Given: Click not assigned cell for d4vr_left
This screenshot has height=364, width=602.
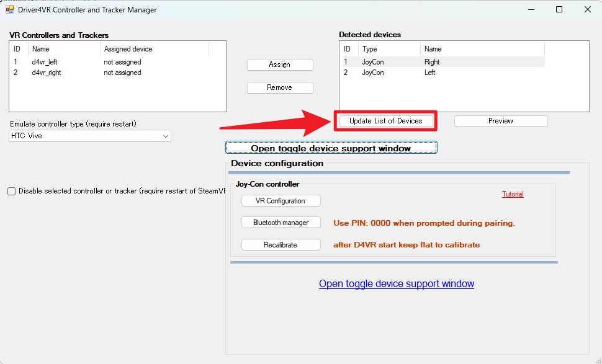Looking at the screenshot, I should [x=122, y=62].
